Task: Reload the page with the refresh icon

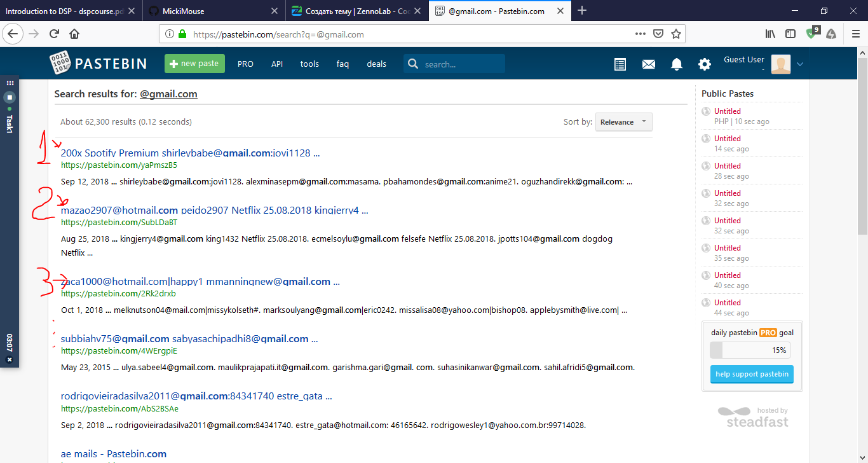Action: click(x=54, y=34)
